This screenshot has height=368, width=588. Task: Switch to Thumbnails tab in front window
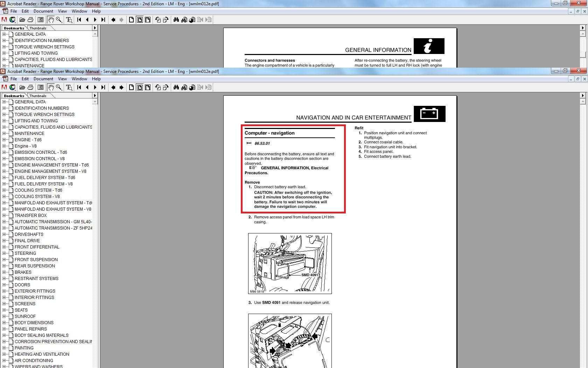point(38,96)
